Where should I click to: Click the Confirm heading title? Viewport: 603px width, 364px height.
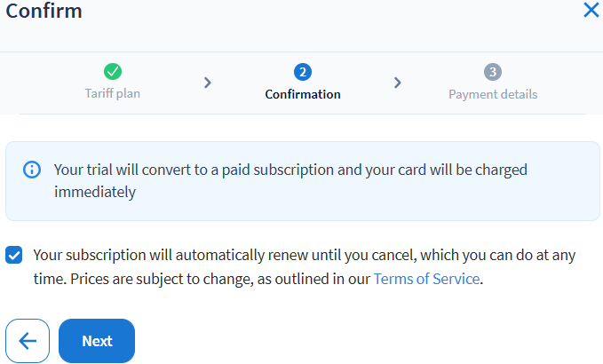[44, 12]
